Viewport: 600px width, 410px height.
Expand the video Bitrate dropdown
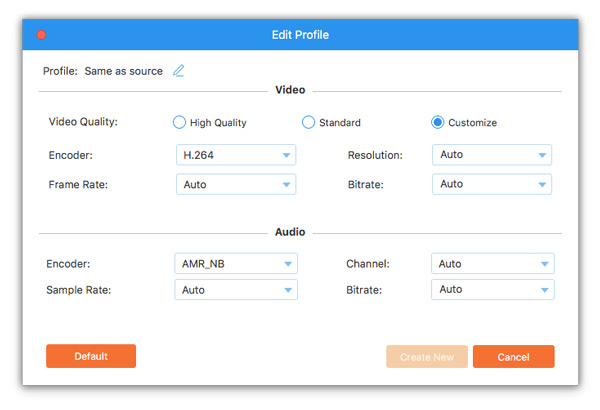pyautogui.click(x=492, y=184)
